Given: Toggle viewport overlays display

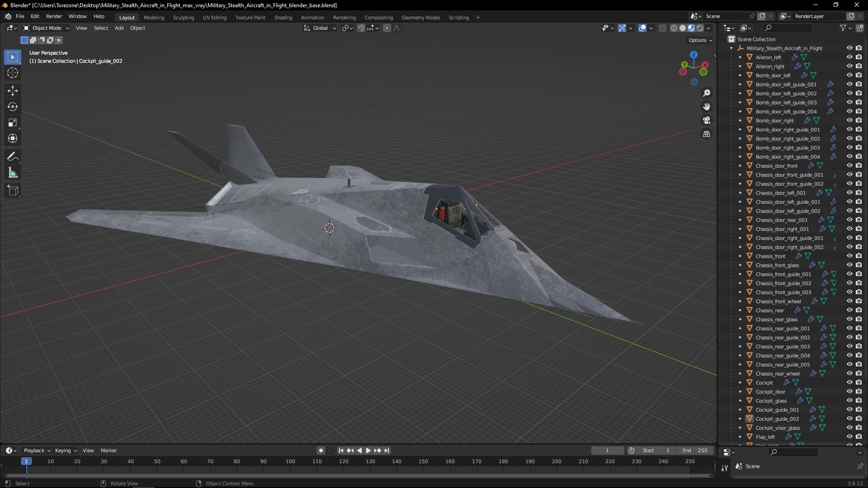Looking at the screenshot, I should click(642, 28).
